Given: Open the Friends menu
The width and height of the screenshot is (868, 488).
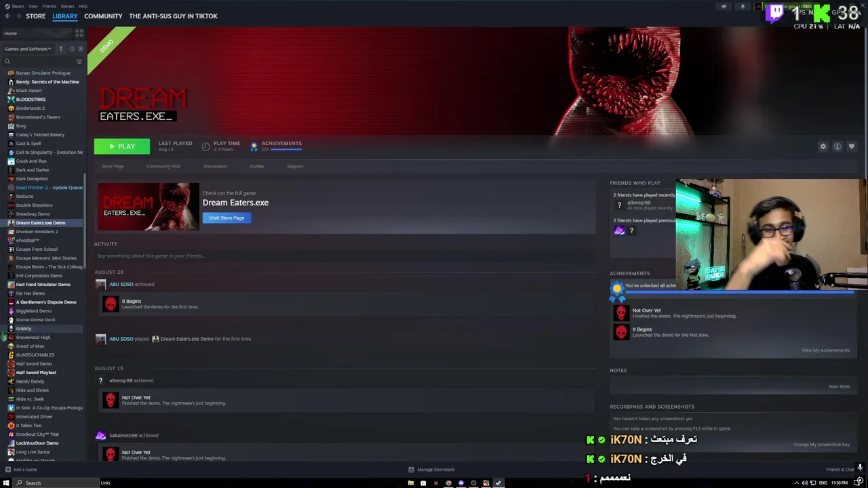Looking at the screenshot, I should pos(49,6).
